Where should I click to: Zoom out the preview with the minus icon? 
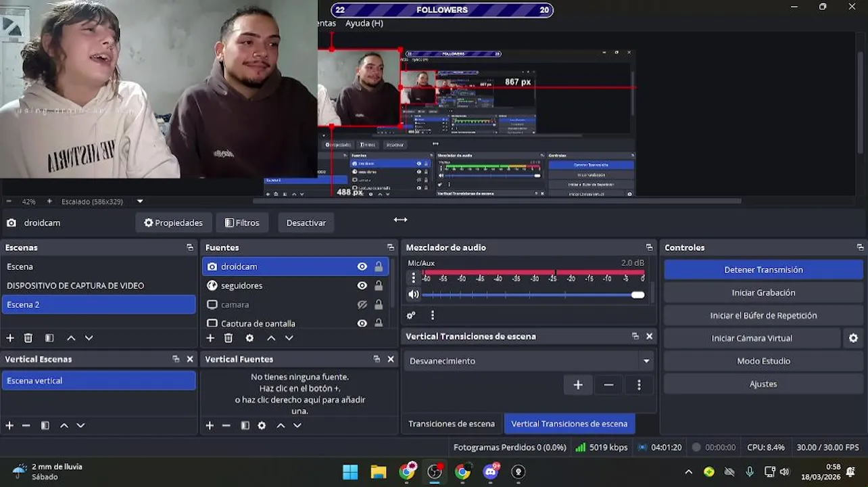tap(9, 202)
